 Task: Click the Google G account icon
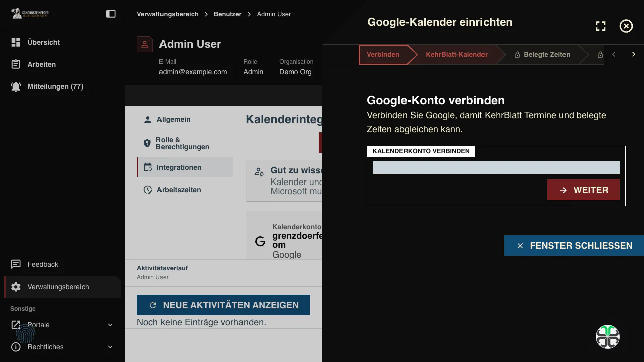click(x=260, y=241)
